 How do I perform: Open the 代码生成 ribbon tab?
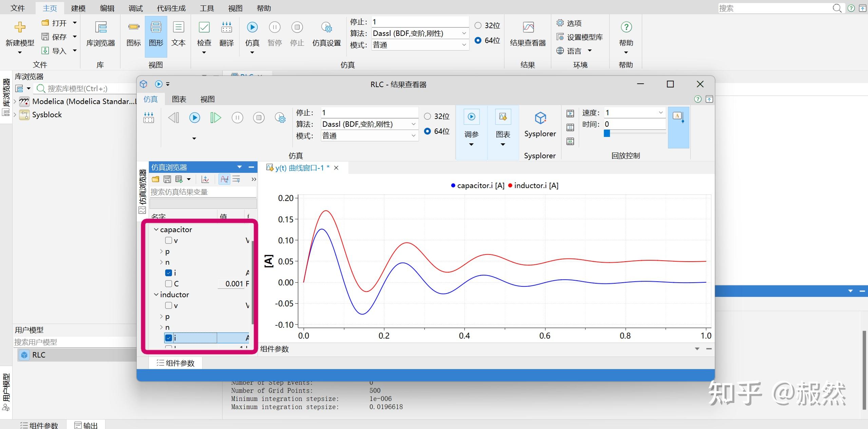click(x=171, y=8)
